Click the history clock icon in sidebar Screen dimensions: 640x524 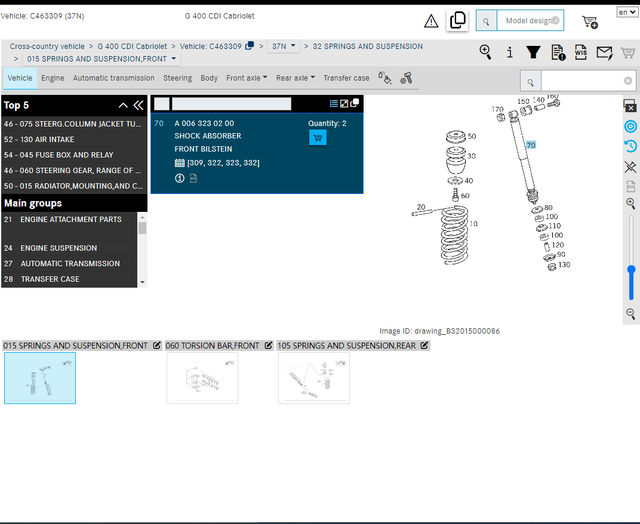click(631, 146)
